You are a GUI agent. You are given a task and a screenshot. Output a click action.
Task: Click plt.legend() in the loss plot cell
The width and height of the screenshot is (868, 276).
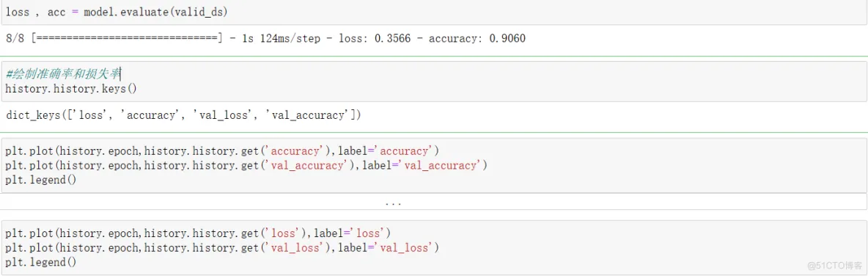tap(41, 261)
